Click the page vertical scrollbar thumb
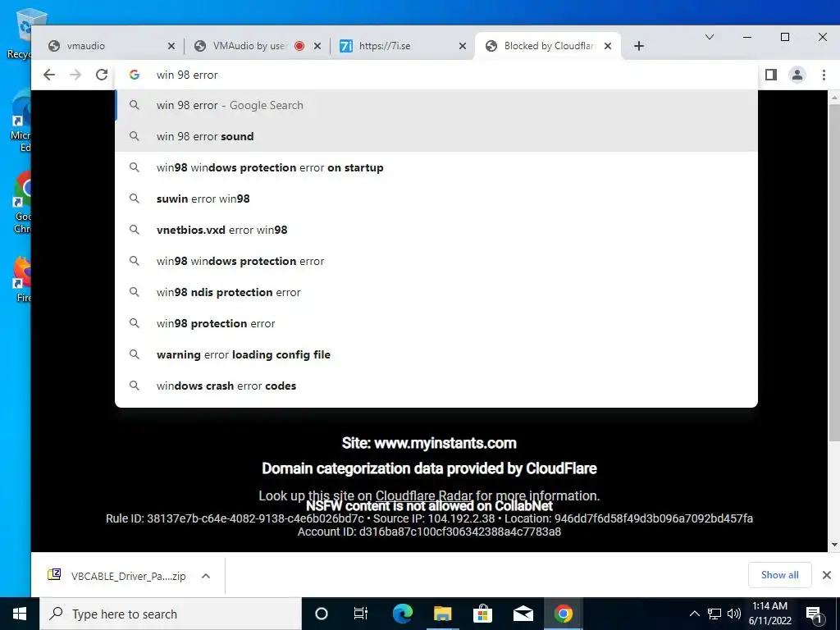Viewport: 840px width, 630px height. point(833,273)
